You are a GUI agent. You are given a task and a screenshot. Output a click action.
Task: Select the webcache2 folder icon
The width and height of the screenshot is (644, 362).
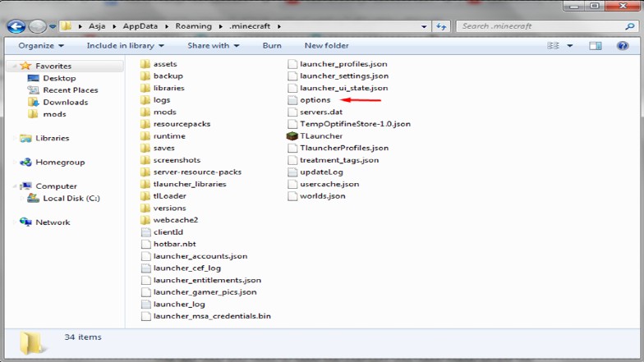click(145, 220)
